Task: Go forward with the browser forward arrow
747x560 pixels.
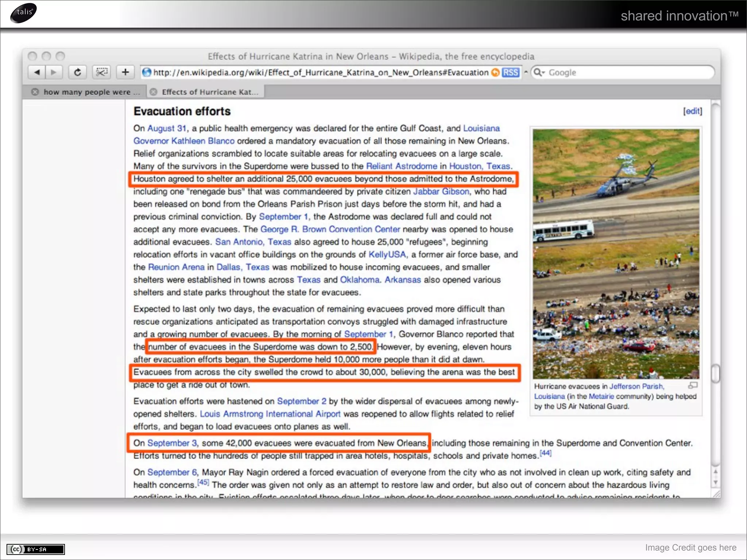Action: click(54, 72)
